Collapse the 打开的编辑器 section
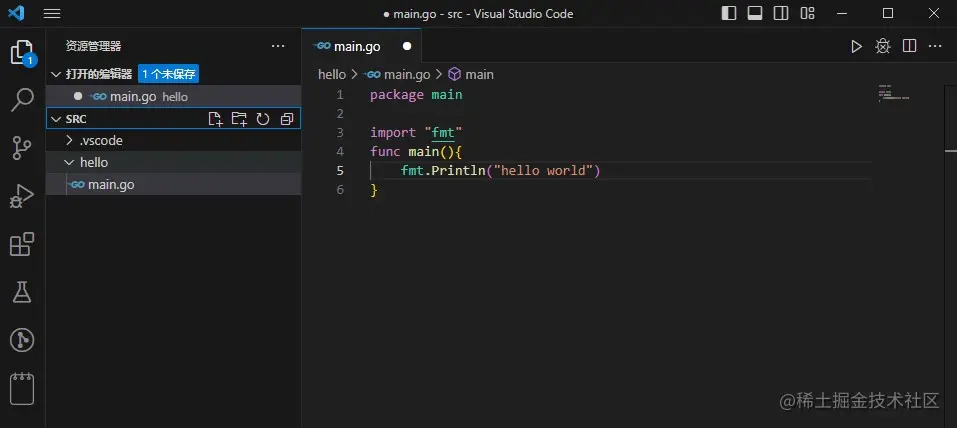Image resolution: width=957 pixels, height=428 pixels. (56, 74)
